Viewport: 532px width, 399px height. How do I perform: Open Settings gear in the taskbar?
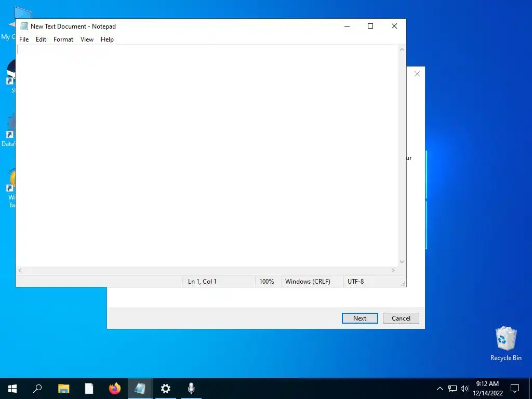pos(166,389)
